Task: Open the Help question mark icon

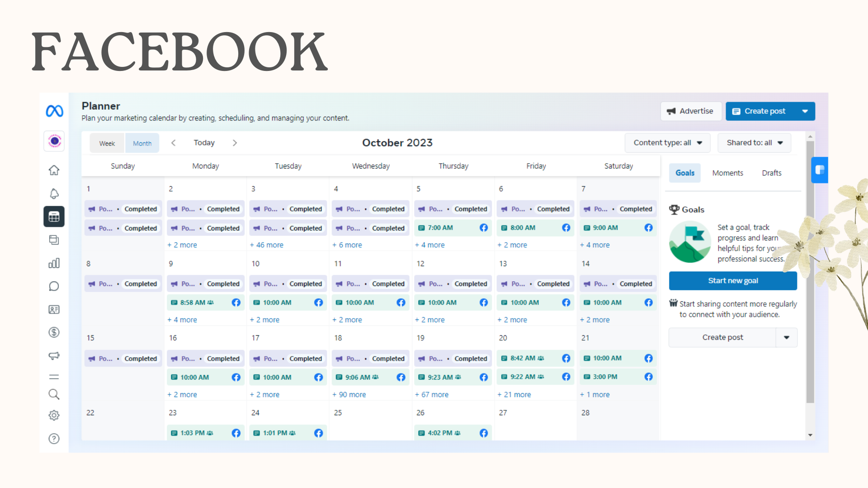Action: coord(54,438)
